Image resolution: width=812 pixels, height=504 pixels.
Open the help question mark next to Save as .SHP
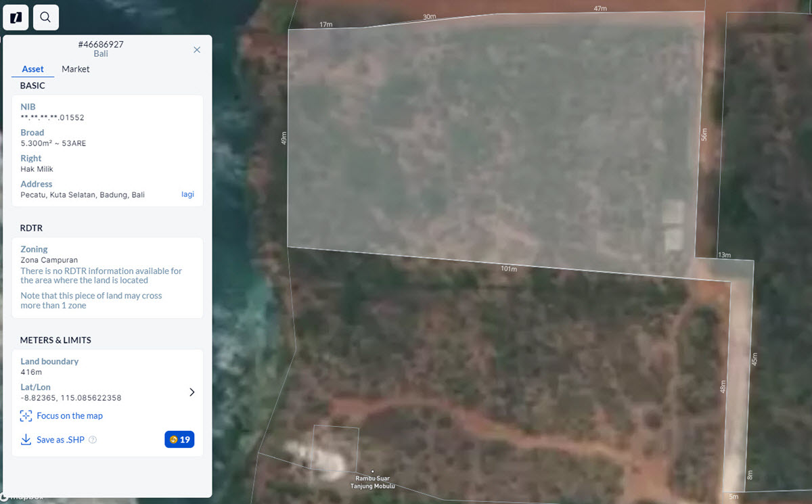tap(93, 440)
